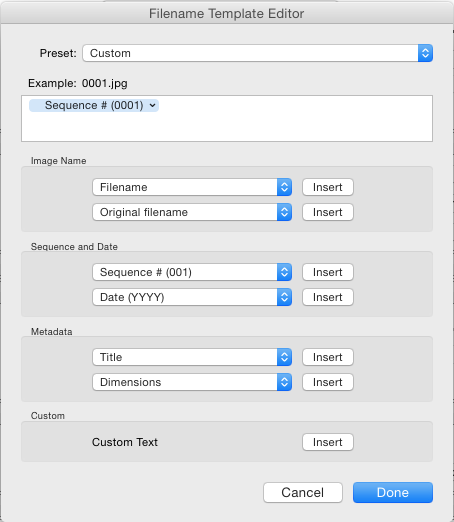The image size is (454, 522).
Task: Expand the Sequence # (0001) token chevron
Action: pos(152,106)
